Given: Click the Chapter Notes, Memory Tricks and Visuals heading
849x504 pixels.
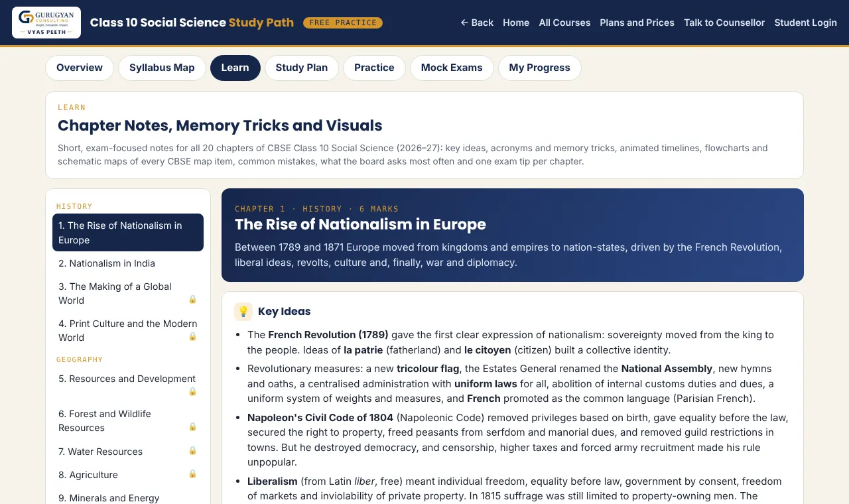Looking at the screenshot, I should pyautogui.click(x=220, y=125).
